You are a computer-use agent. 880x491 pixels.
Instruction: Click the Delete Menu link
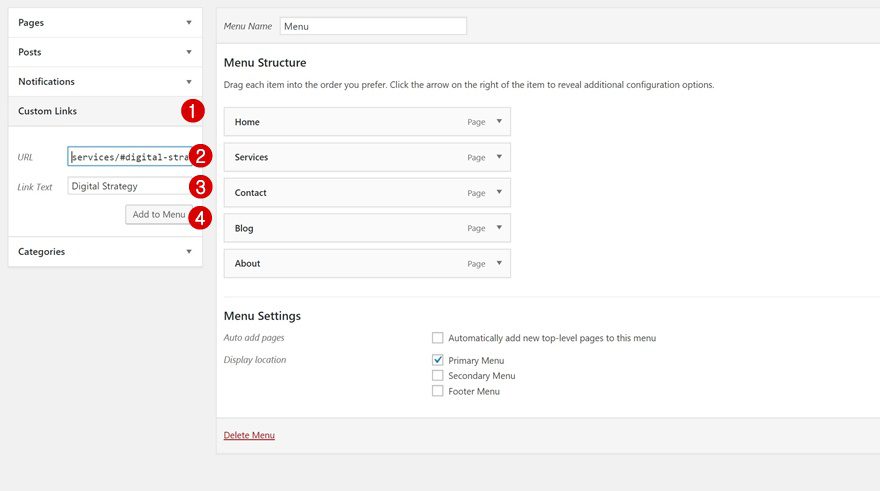(249, 435)
